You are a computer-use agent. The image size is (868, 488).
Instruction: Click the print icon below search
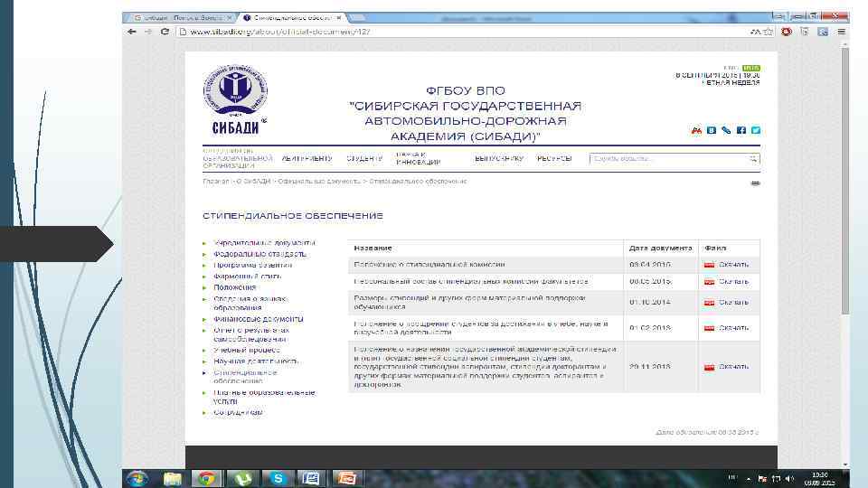click(755, 183)
